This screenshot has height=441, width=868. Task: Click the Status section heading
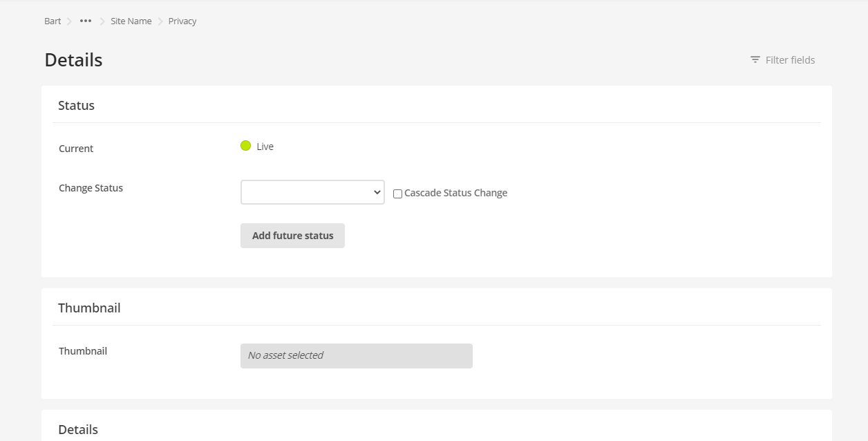click(76, 106)
